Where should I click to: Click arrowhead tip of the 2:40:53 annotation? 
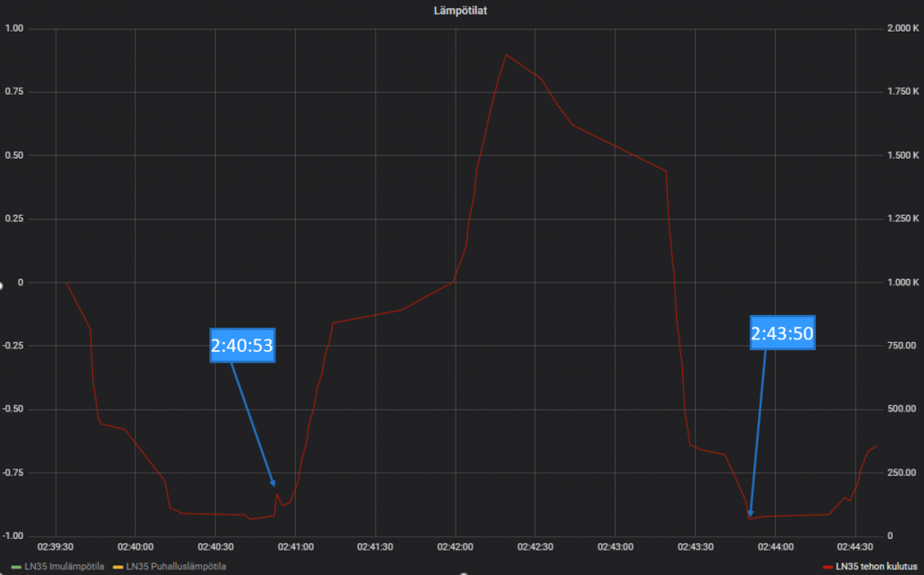point(274,486)
